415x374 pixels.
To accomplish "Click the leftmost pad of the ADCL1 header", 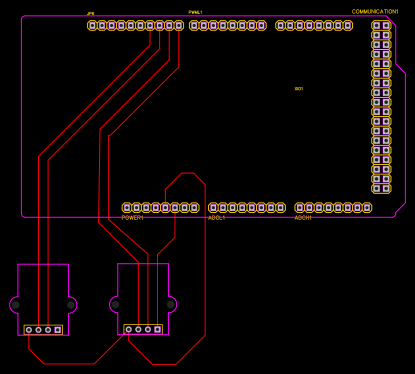I will pos(213,208).
